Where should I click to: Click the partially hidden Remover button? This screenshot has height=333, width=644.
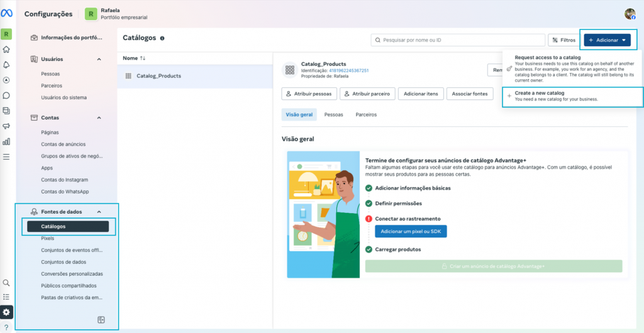coord(495,70)
